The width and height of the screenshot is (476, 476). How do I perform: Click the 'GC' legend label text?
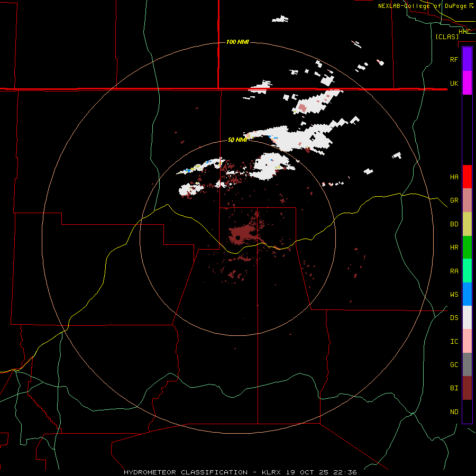tap(454, 364)
